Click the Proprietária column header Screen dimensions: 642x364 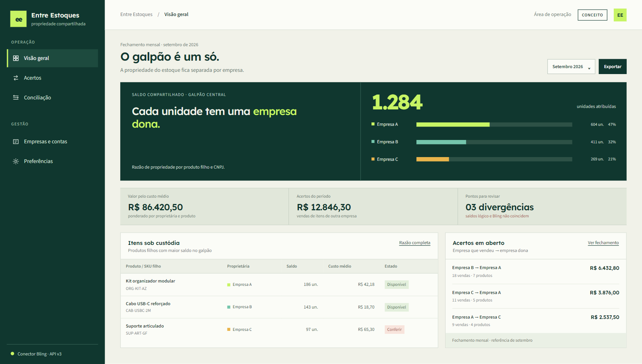tap(238, 266)
